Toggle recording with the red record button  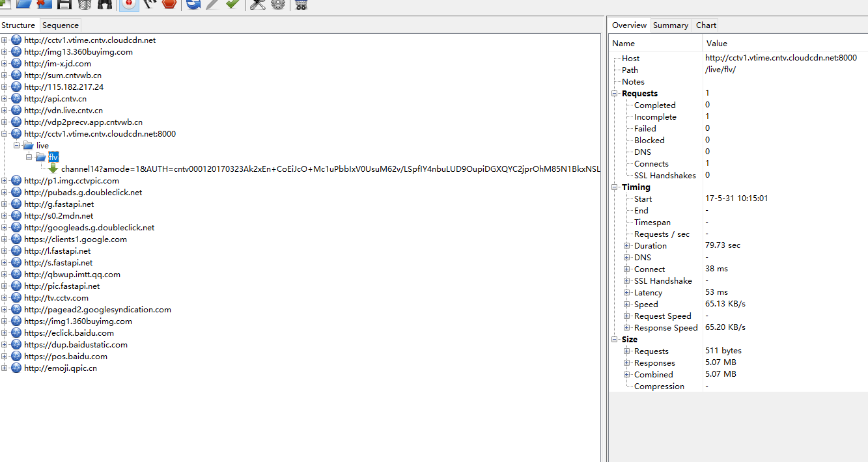[x=130, y=4]
